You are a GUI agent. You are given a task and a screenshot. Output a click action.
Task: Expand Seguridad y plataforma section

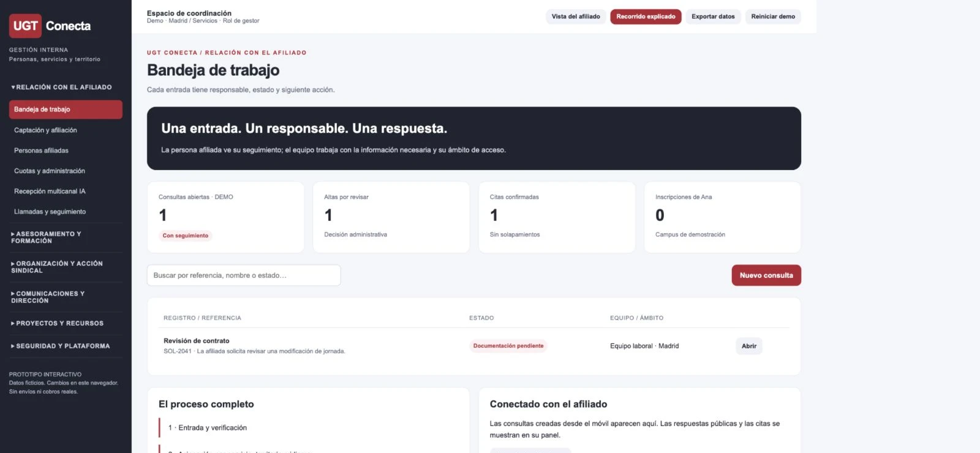[x=61, y=346]
